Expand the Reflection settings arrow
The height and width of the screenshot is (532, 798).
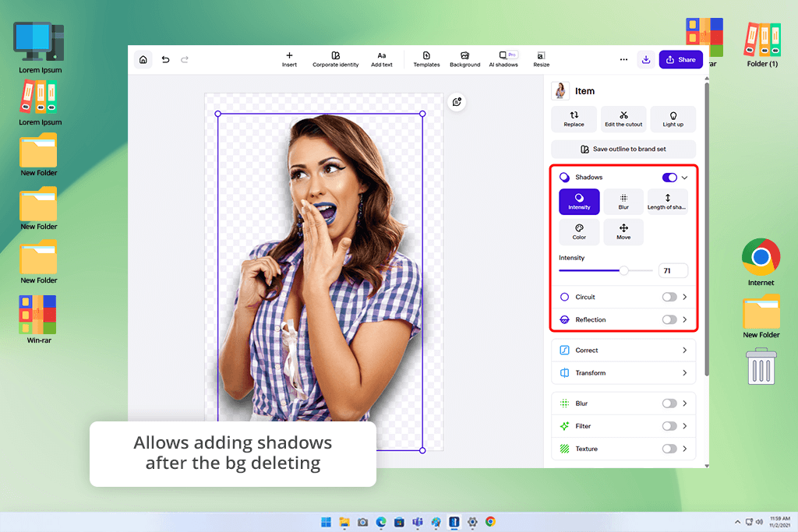point(684,319)
